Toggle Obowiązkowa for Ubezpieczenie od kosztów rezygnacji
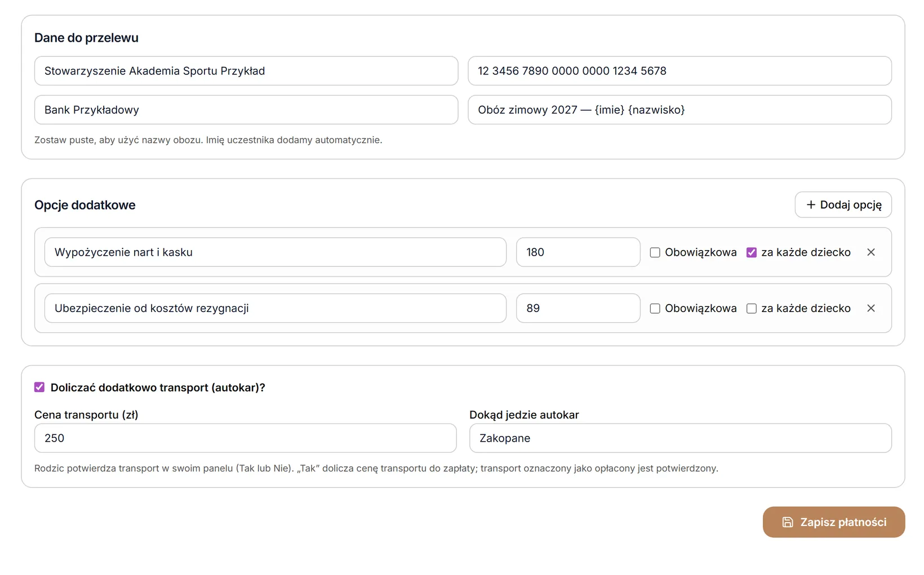924x575 pixels. [x=655, y=308]
